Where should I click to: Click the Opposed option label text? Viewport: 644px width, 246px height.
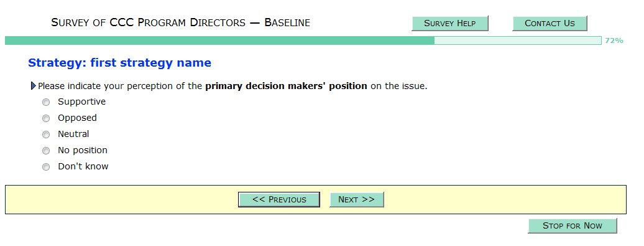click(77, 118)
